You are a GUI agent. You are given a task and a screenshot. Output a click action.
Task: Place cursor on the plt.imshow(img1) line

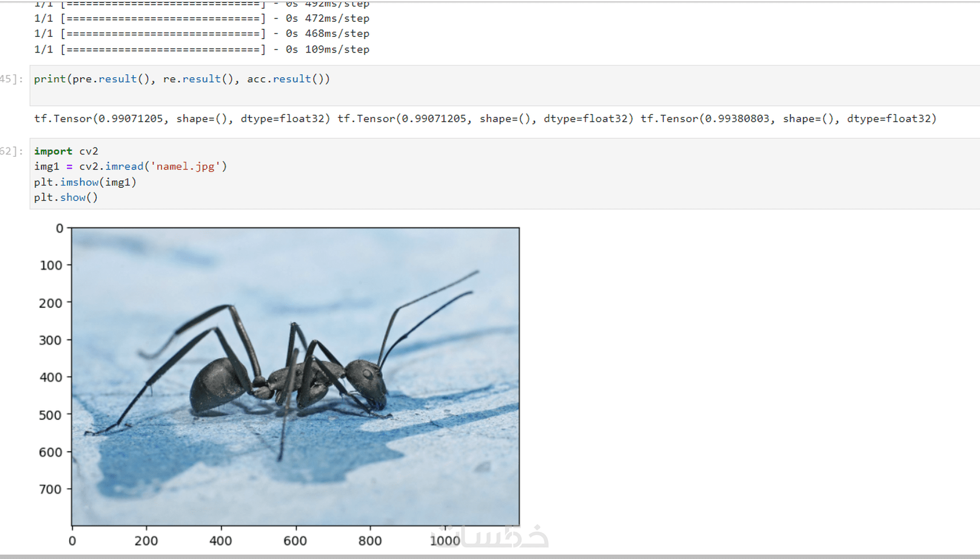pyautogui.click(x=85, y=182)
